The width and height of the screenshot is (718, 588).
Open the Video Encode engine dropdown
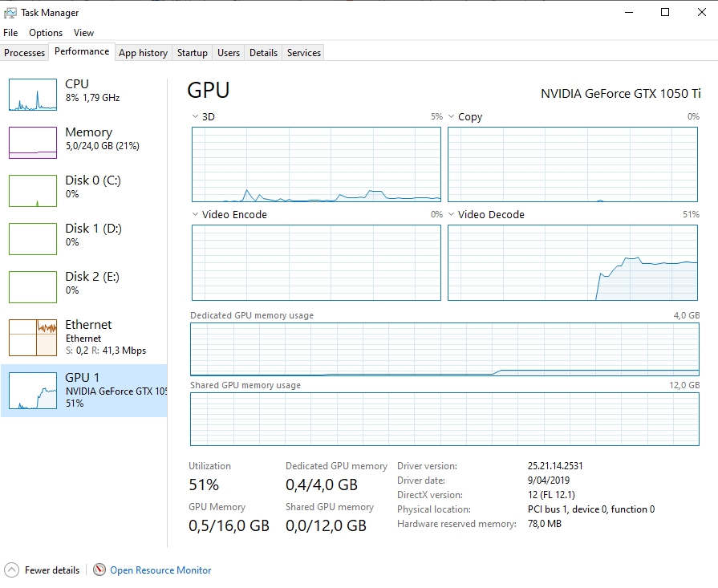[196, 215]
